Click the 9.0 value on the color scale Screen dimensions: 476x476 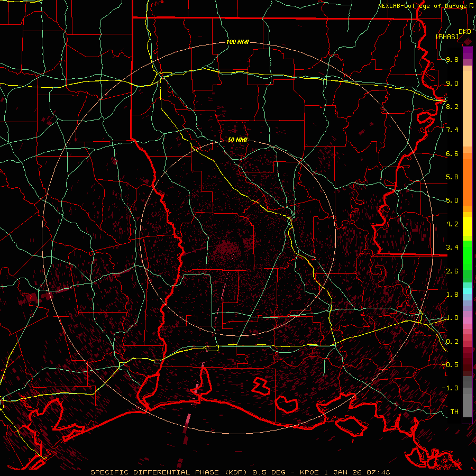point(452,83)
